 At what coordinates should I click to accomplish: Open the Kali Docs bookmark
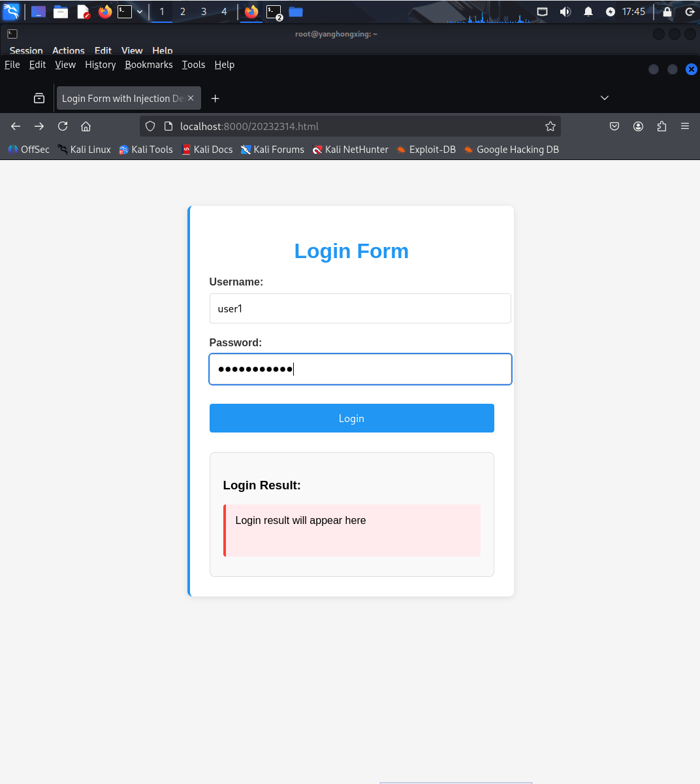coord(207,150)
